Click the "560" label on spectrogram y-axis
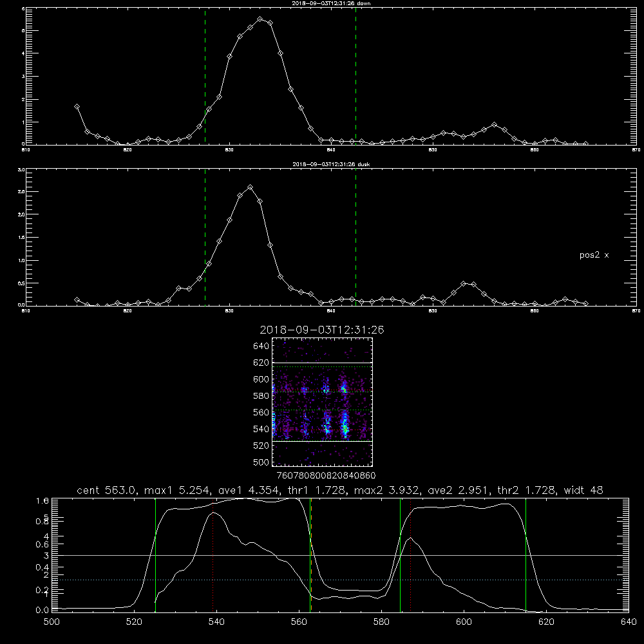644x644 pixels. click(261, 412)
